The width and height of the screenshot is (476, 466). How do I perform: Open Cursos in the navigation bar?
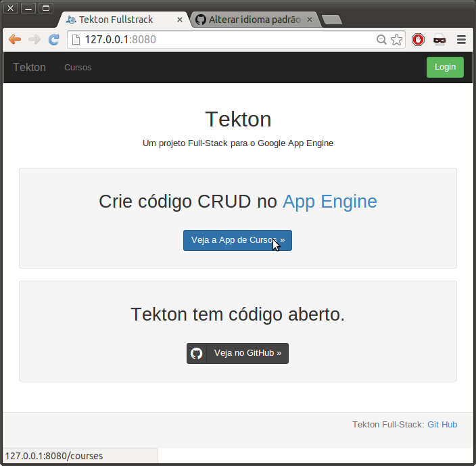78,68
